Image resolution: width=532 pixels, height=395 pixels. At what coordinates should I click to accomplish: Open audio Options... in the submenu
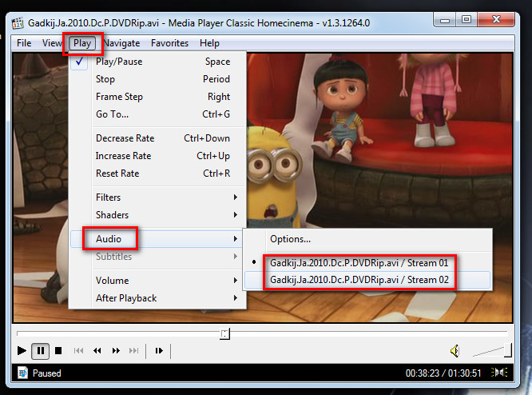[x=367, y=239]
